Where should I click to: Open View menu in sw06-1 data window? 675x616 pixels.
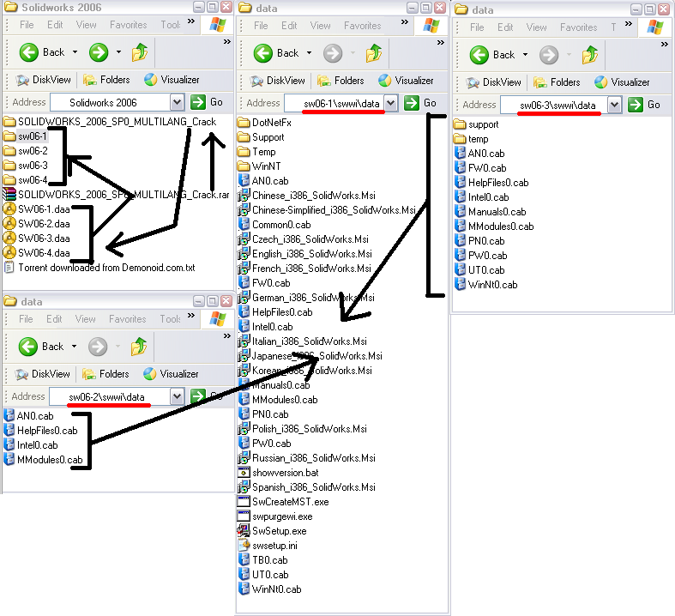pos(322,26)
